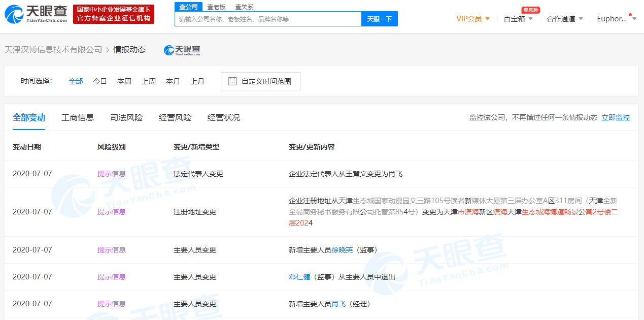The image size is (644, 320).
Task: Open the 司法风险 tab
Action: click(125, 117)
